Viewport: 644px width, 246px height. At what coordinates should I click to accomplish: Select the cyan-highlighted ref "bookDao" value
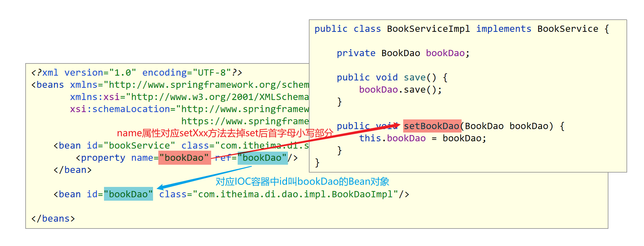pos(263,158)
